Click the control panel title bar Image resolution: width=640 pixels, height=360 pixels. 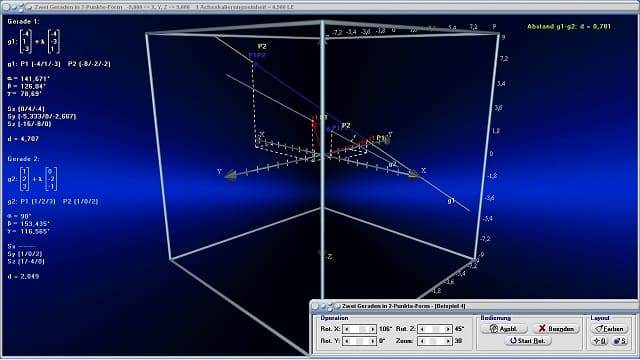[x=474, y=306]
